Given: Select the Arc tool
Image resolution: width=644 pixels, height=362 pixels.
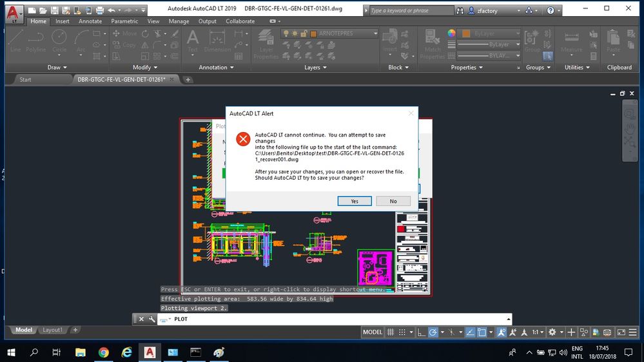Looking at the screenshot, I should click(81, 41).
